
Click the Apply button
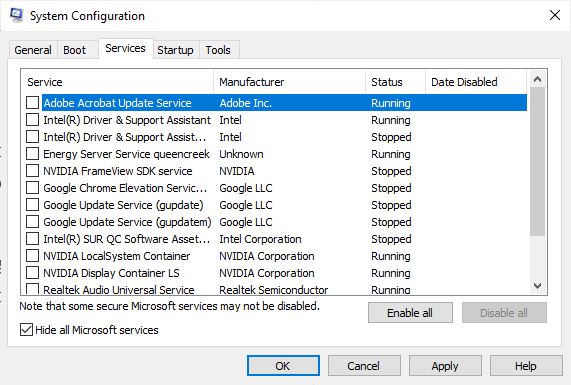(x=445, y=366)
